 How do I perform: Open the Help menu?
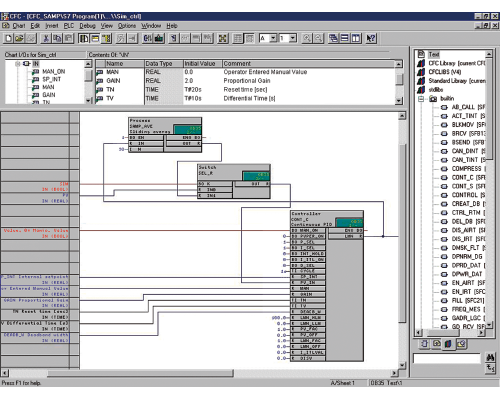tap(172, 26)
